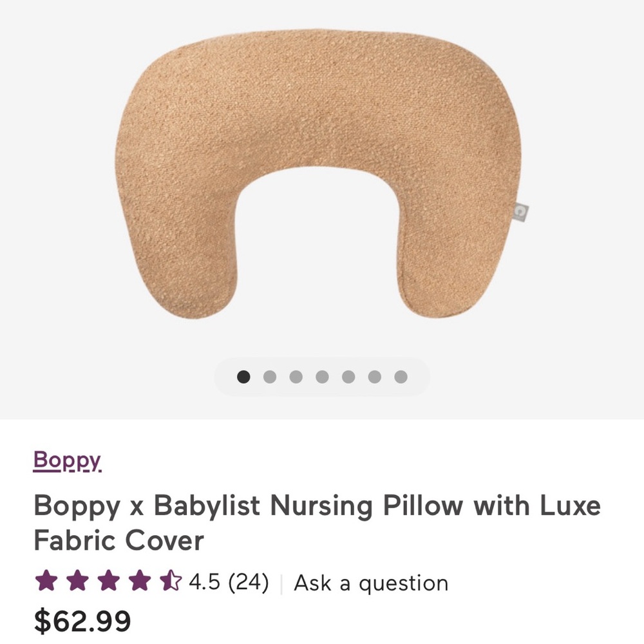Select the third carousel navigation dot

click(295, 376)
